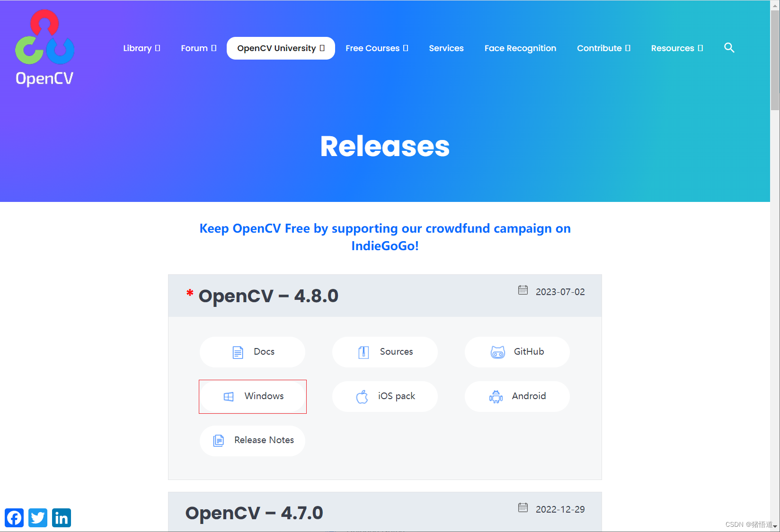Expand the Library menu
Screen dimensions: 780x532
[142, 48]
